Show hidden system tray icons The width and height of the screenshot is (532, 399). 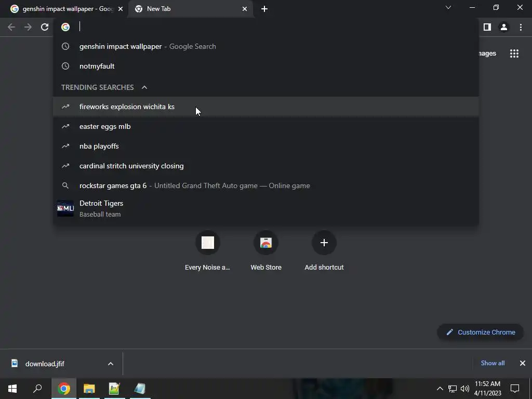point(440,389)
